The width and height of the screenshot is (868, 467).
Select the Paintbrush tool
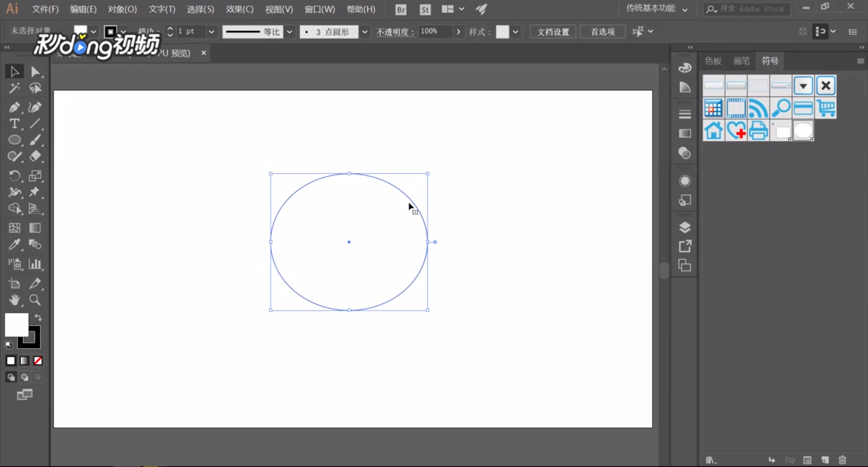tap(35, 140)
